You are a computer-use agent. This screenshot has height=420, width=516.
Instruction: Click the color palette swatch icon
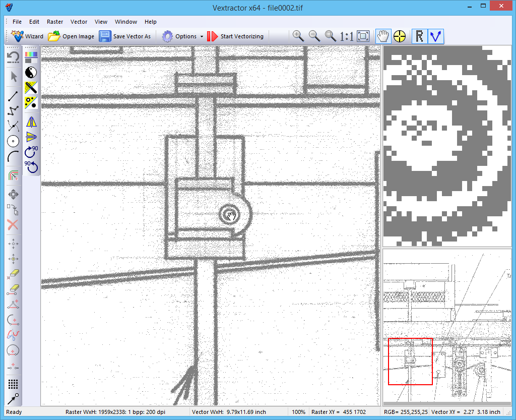point(31,56)
